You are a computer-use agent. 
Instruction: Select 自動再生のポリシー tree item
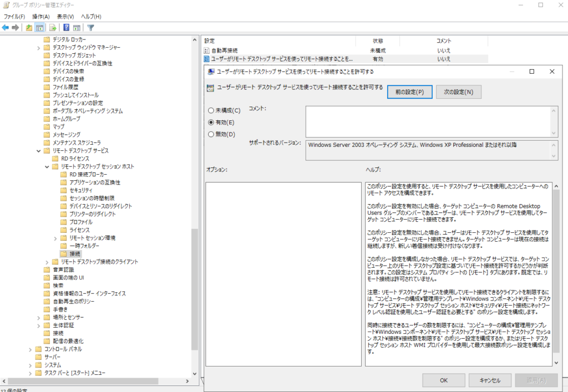coord(74,302)
